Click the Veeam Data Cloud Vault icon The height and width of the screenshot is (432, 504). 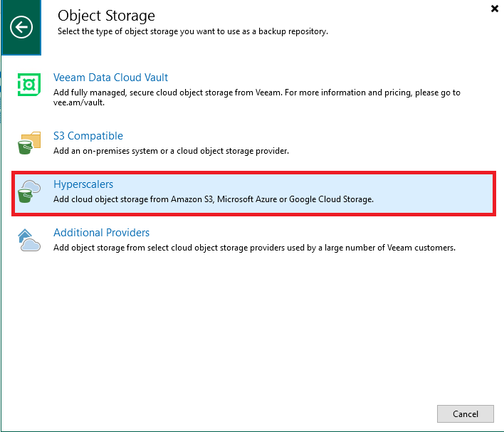(29, 85)
